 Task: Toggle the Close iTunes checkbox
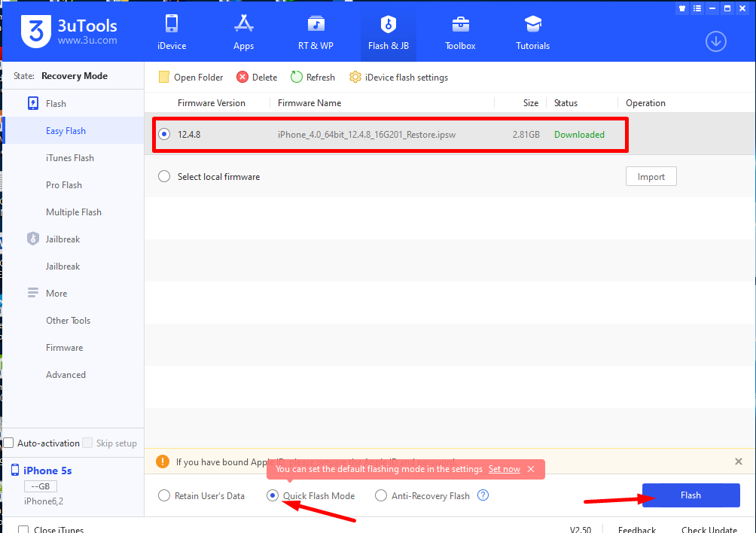coord(23,530)
